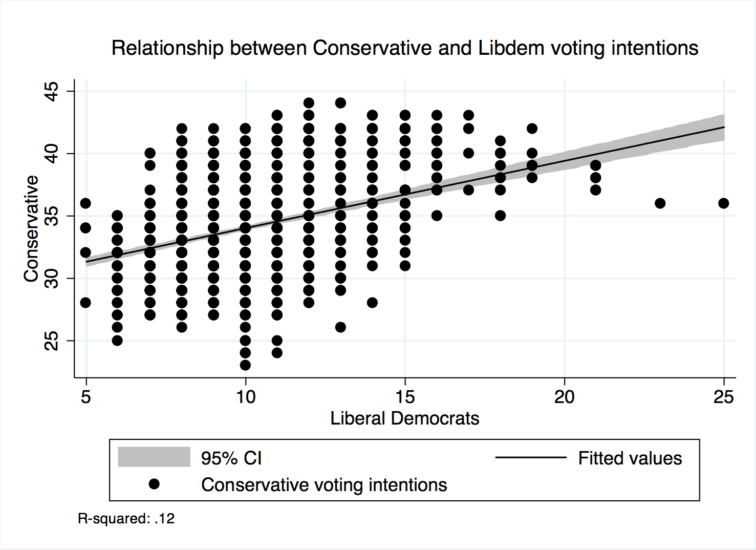Click the y-axis tick label '45'
This screenshot has height=550, width=756.
[x=52, y=92]
